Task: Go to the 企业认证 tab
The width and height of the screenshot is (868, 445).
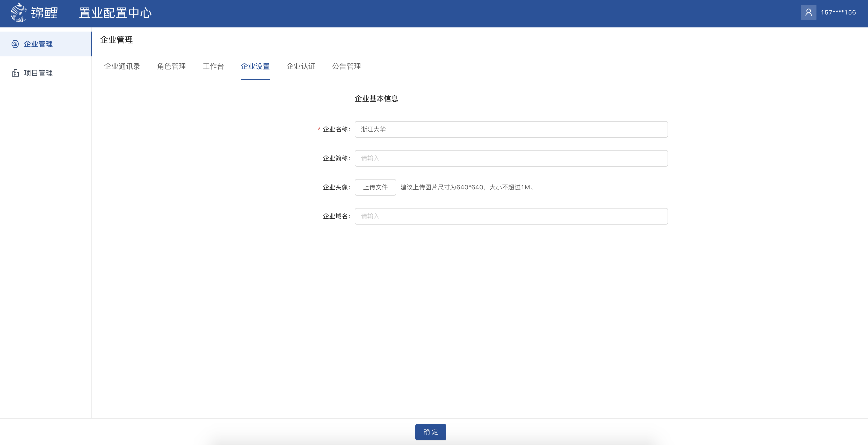Action: pos(301,66)
